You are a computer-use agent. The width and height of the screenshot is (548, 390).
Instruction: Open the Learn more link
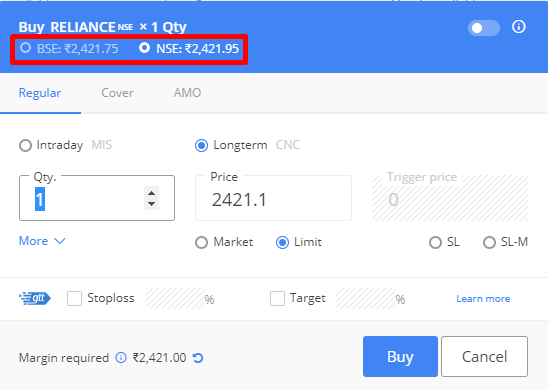pyautogui.click(x=483, y=298)
